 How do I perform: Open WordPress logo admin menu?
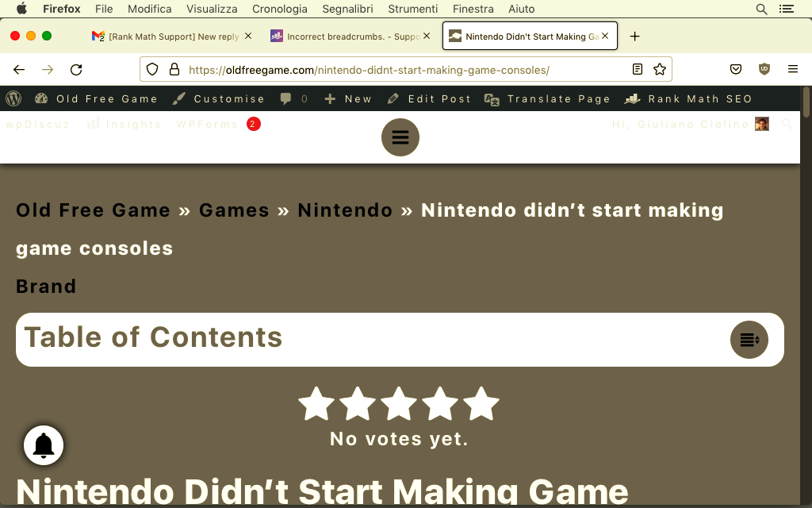13,98
